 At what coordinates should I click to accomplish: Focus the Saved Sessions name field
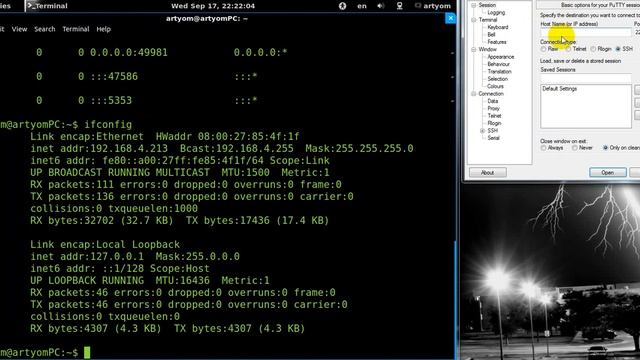pos(585,78)
